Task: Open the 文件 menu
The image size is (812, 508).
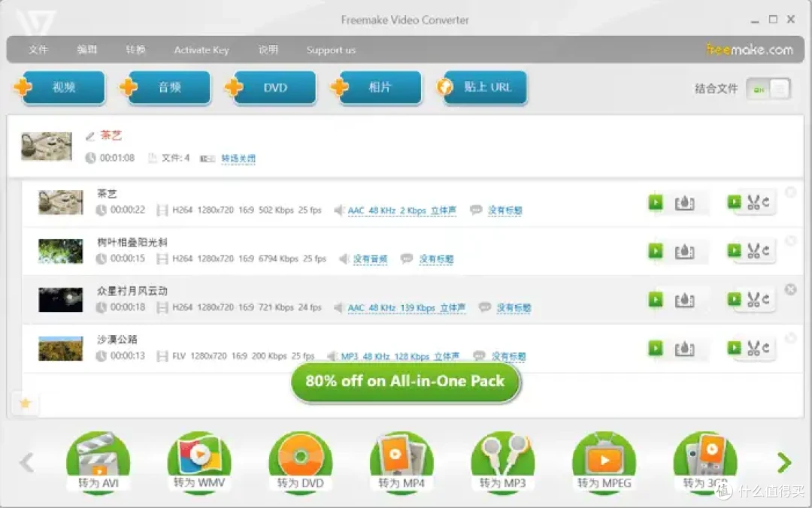Action: pos(38,50)
